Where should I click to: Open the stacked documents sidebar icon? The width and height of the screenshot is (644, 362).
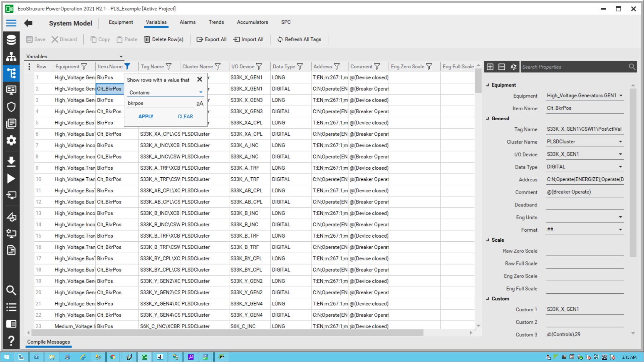[11, 123]
